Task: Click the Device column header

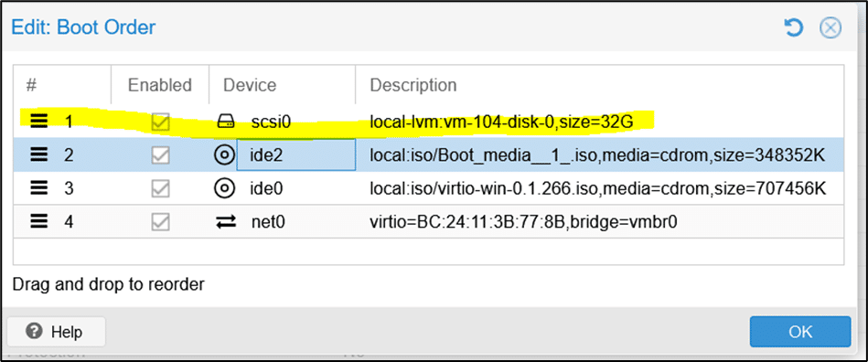Action: coord(283,85)
